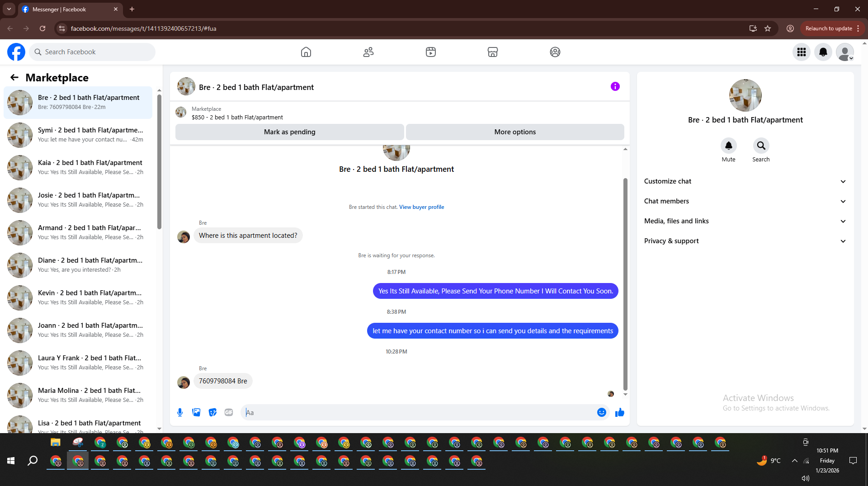Open the Friends icon in top navigation

(x=368, y=52)
